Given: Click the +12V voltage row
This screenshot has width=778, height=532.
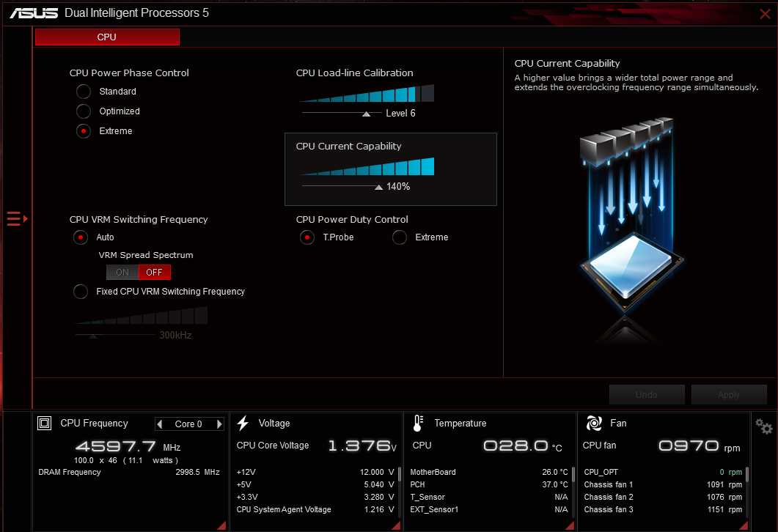Looking at the screenshot, I should pyautogui.click(x=315, y=472).
